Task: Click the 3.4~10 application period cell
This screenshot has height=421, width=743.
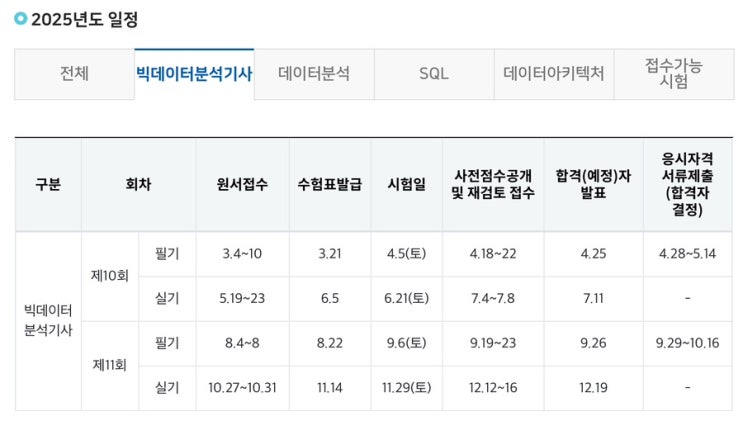Action: pos(242,254)
